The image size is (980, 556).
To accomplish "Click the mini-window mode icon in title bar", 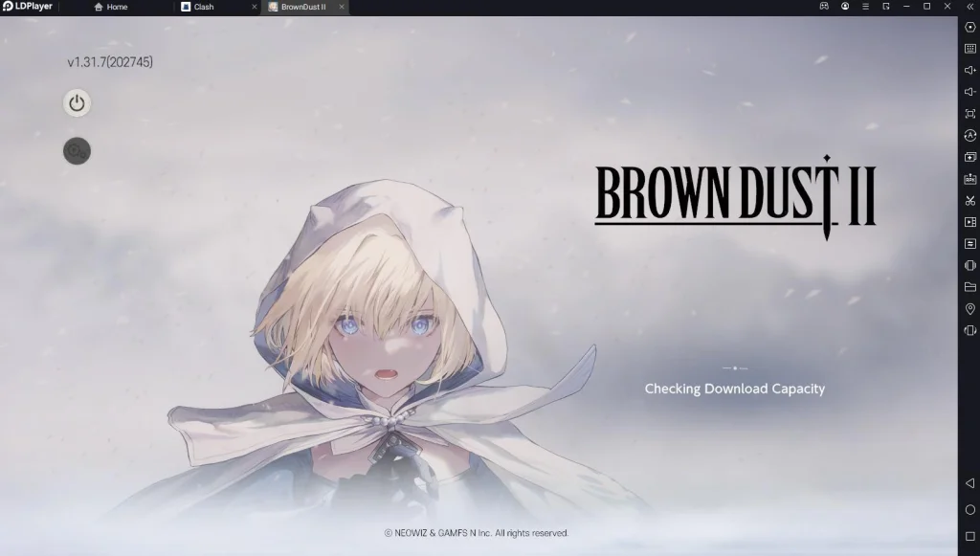I will coord(886,7).
